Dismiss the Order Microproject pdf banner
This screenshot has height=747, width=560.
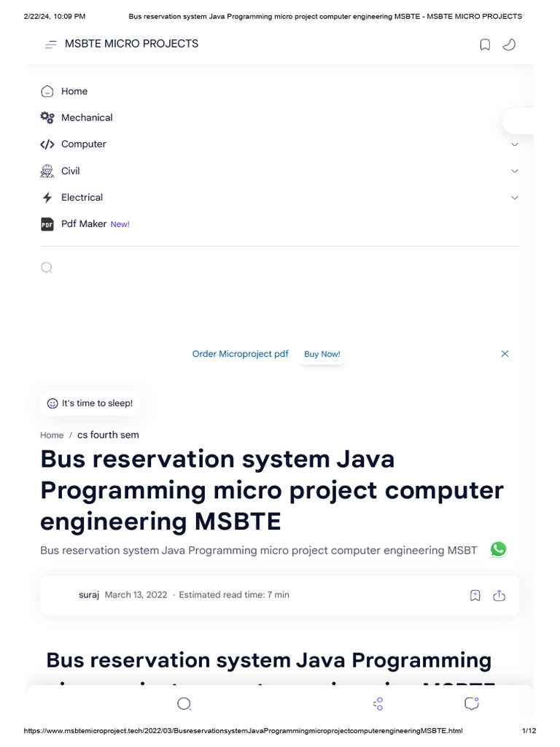coord(505,354)
